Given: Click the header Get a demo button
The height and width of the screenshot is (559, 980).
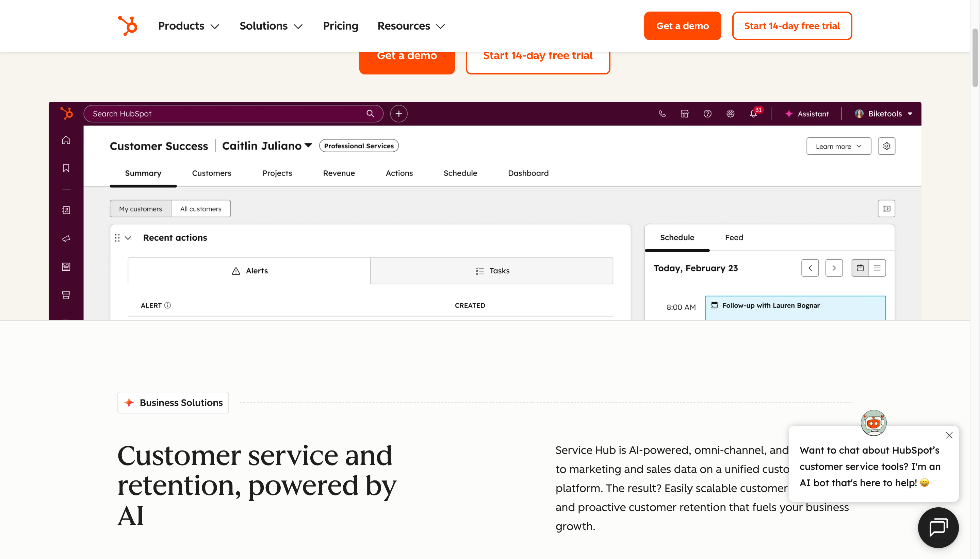Looking at the screenshot, I should click(682, 26).
